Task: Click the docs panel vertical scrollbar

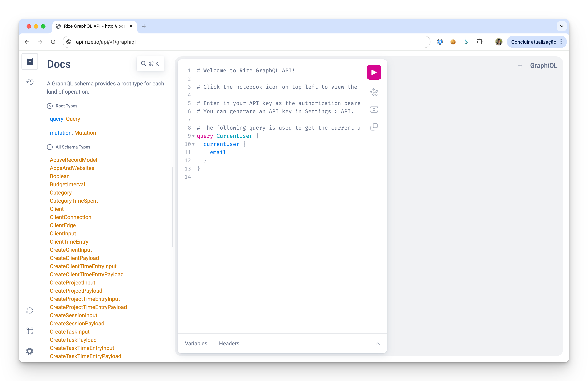Action: [x=172, y=207]
